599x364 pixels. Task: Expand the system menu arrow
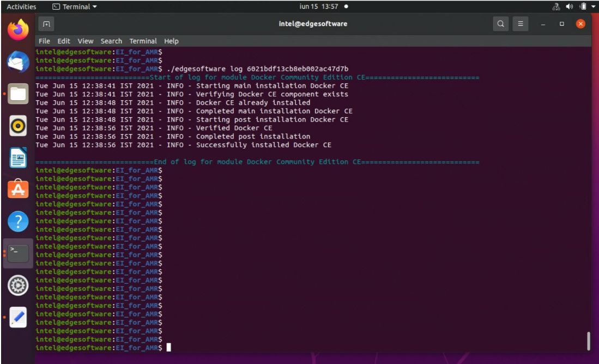click(x=593, y=7)
